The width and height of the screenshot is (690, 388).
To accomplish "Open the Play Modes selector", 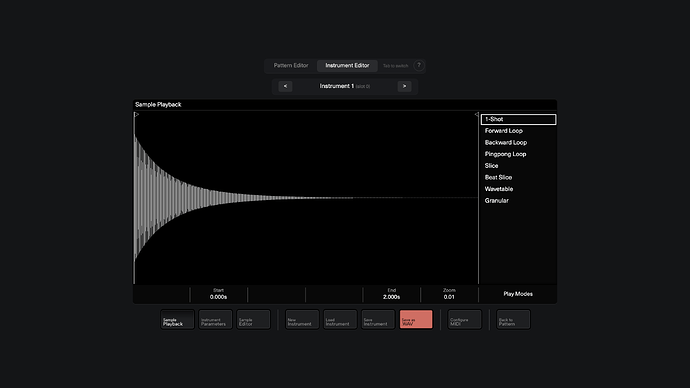I will (x=518, y=294).
